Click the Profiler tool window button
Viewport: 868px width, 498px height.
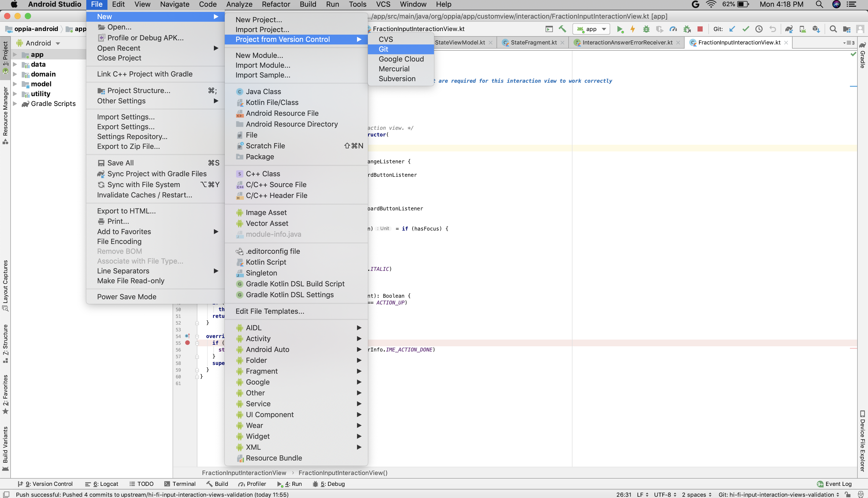pos(252,484)
